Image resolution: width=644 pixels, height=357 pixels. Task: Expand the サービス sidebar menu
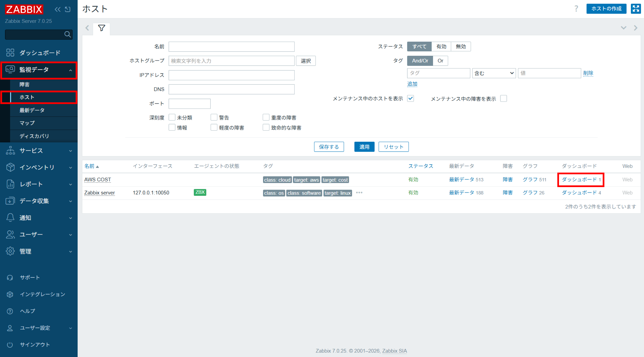pyautogui.click(x=39, y=151)
